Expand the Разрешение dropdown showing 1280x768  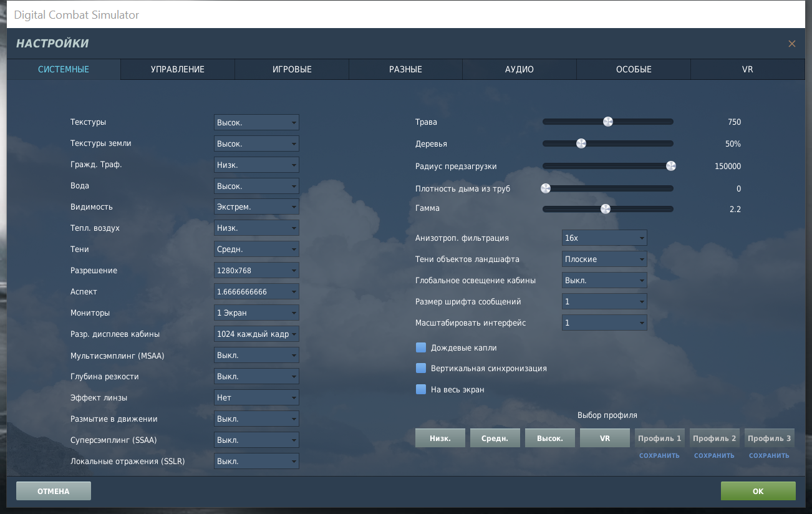(x=256, y=271)
